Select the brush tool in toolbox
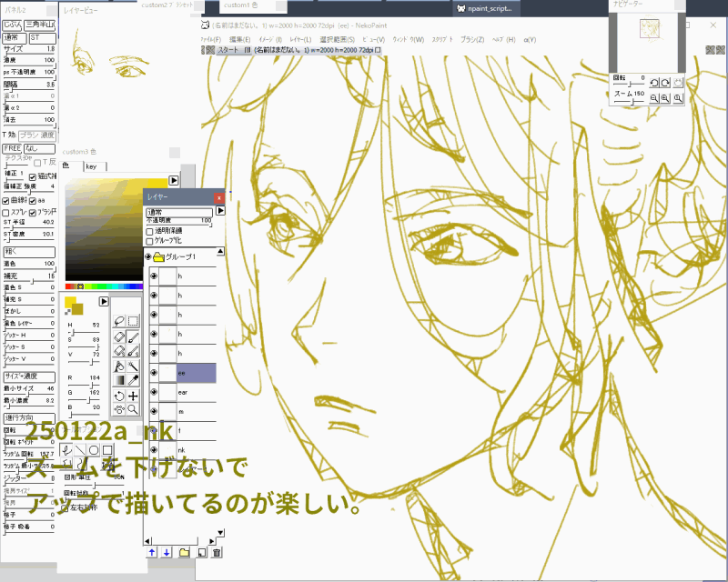The width and height of the screenshot is (728, 582). 133,336
